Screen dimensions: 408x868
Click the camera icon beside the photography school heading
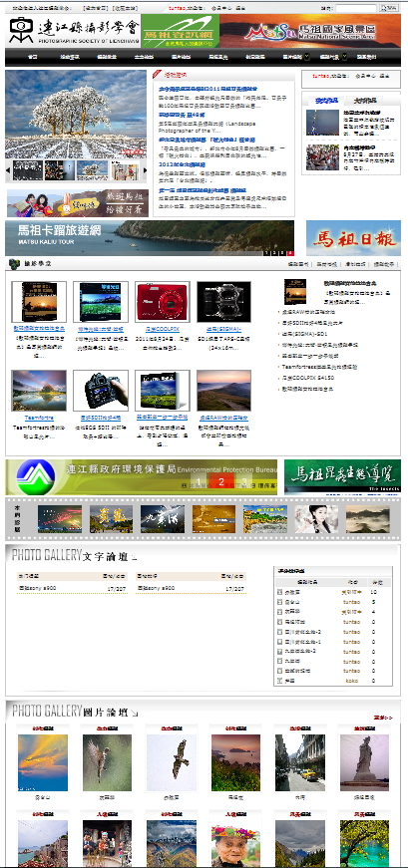(14, 264)
